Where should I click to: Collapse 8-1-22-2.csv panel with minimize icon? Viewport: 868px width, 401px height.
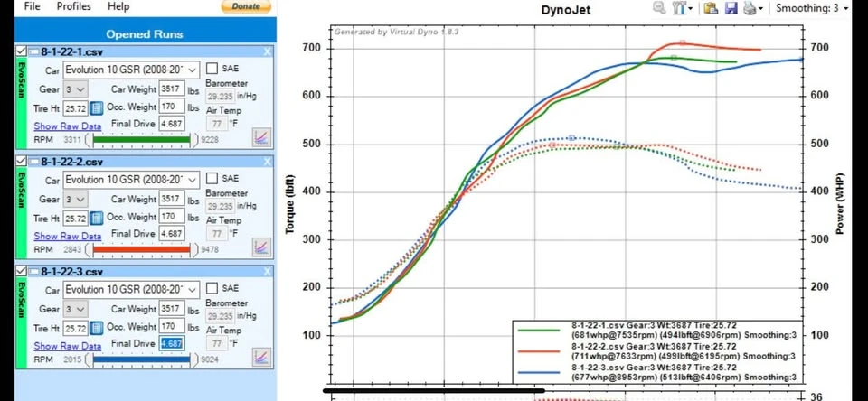click(x=33, y=162)
